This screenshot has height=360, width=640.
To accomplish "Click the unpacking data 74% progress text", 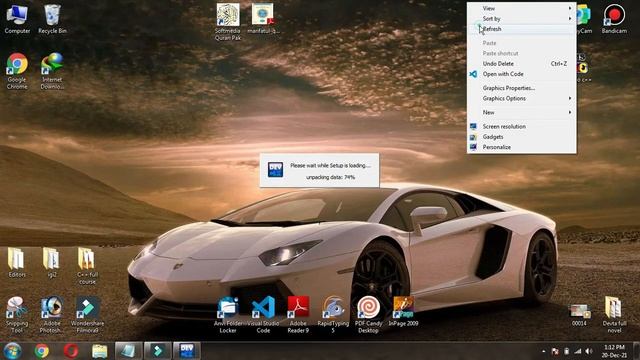I will click(330, 177).
